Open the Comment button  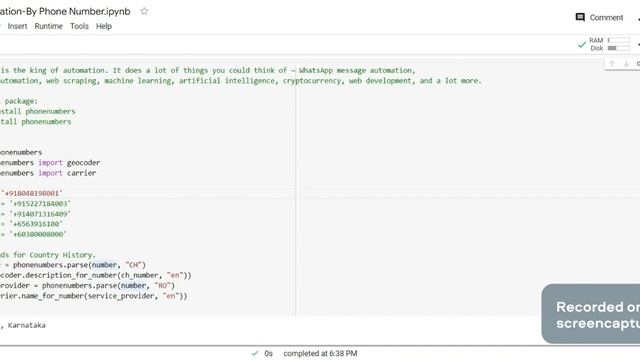pyautogui.click(x=599, y=18)
